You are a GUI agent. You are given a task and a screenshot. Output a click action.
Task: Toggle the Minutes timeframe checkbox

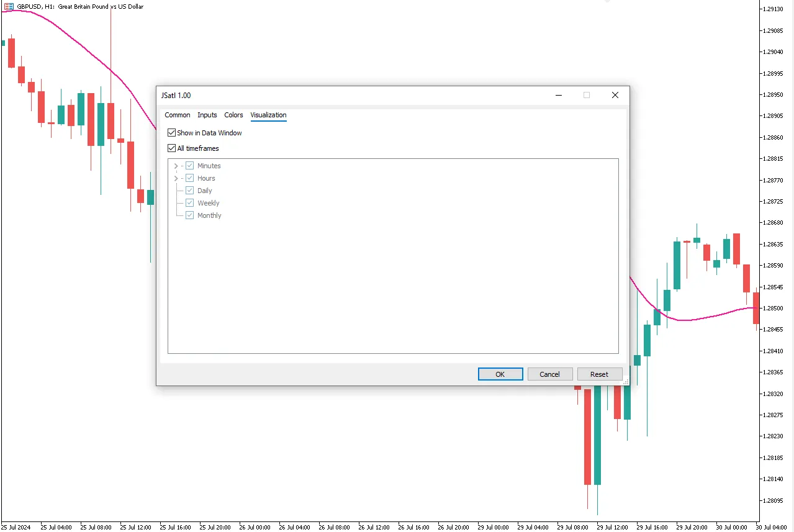190,166
